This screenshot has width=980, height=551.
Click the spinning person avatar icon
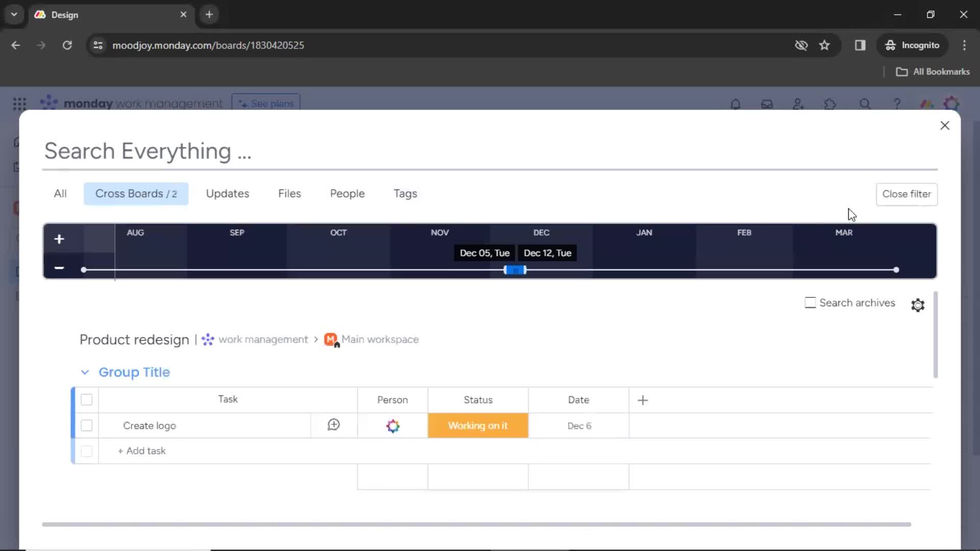pos(393,425)
